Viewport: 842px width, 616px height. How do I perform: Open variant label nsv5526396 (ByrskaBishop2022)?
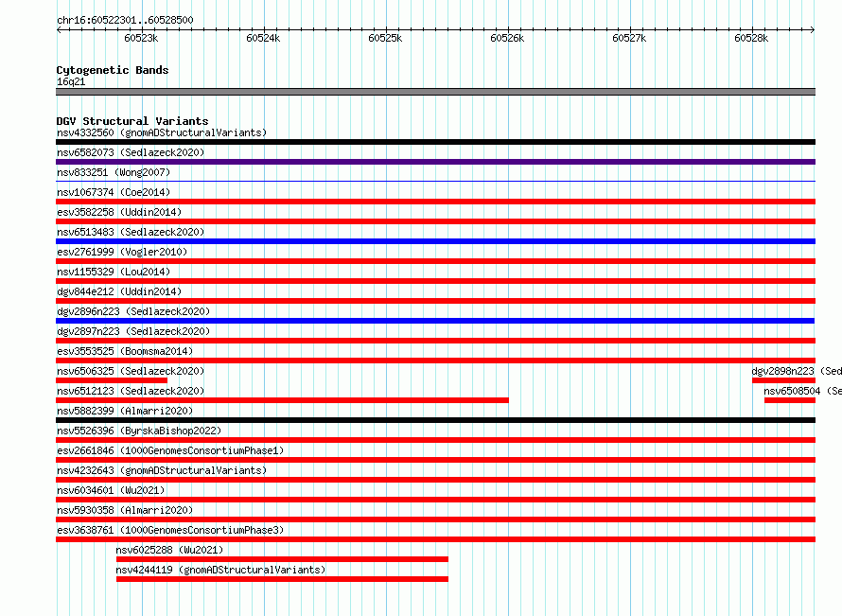coord(139,431)
